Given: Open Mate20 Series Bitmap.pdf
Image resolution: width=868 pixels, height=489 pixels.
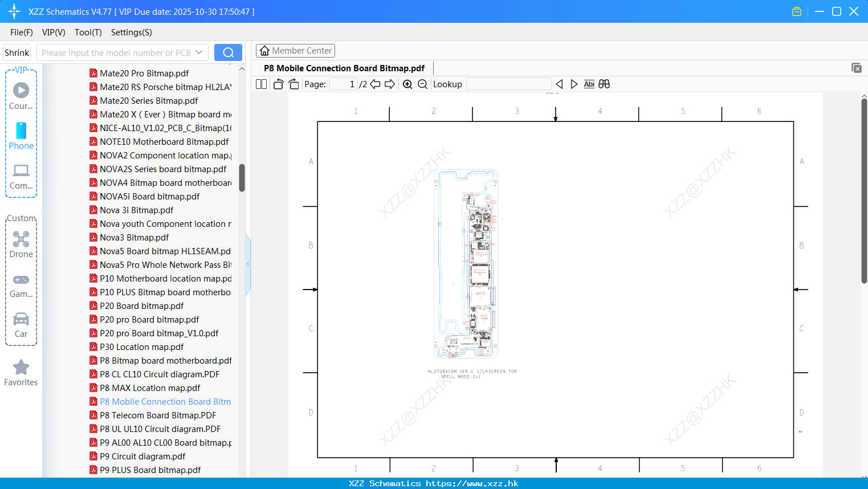Looking at the screenshot, I should pos(144,100).
